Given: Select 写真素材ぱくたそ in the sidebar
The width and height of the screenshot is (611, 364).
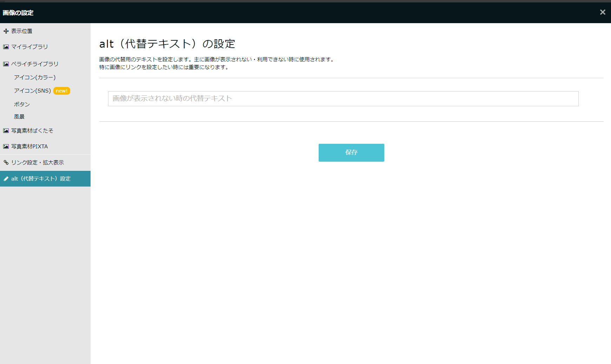Looking at the screenshot, I should tap(45, 130).
